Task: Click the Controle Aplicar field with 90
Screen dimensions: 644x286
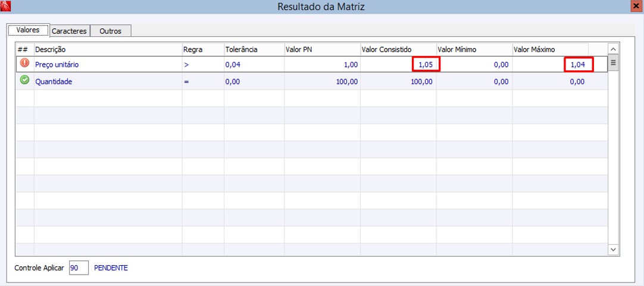Action: pos(79,268)
